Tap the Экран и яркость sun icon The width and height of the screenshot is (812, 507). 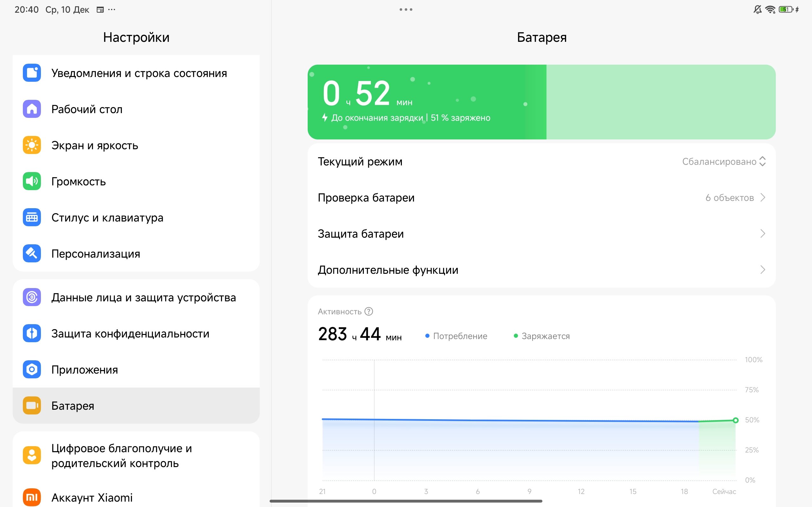32,145
